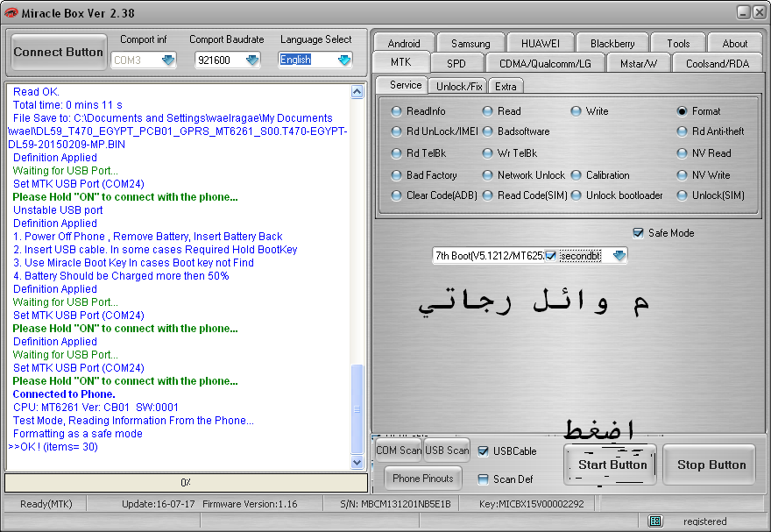This screenshot has height=532, width=771.
Task: Click the Connect Button
Action: coord(59,52)
